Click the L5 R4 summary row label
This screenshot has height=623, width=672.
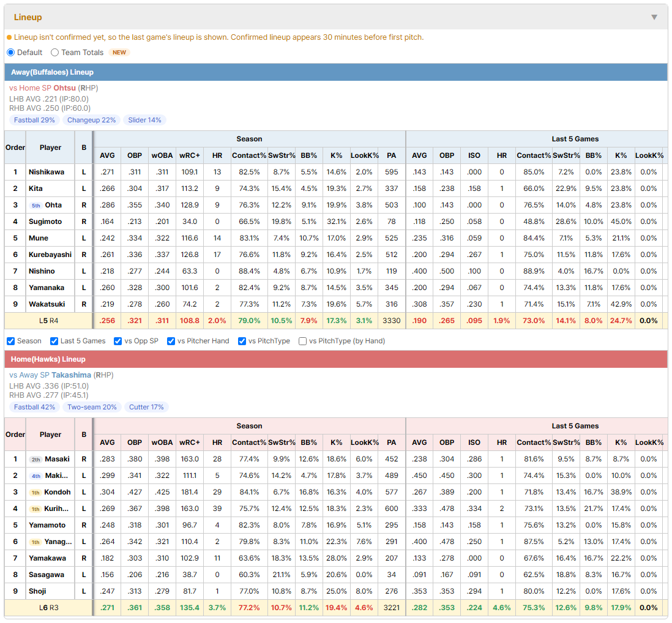[x=48, y=321]
